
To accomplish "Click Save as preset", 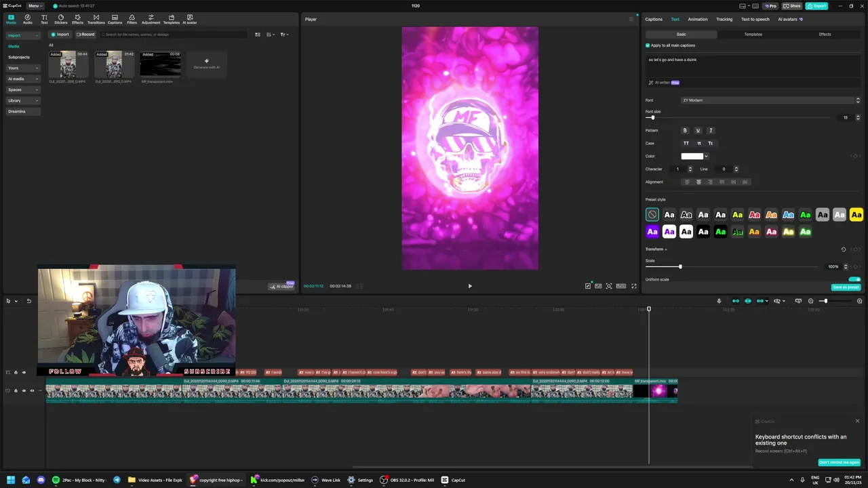I will pyautogui.click(x=846, y=287).
